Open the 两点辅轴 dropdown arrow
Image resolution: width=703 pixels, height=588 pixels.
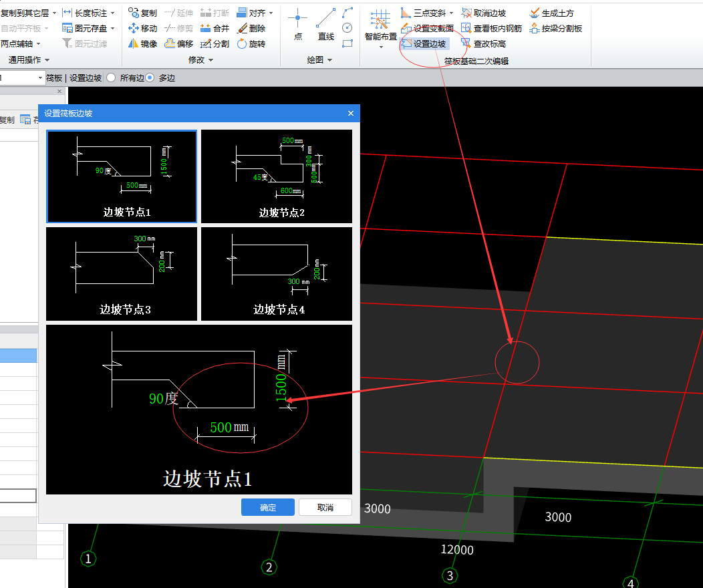click(38, 43)
